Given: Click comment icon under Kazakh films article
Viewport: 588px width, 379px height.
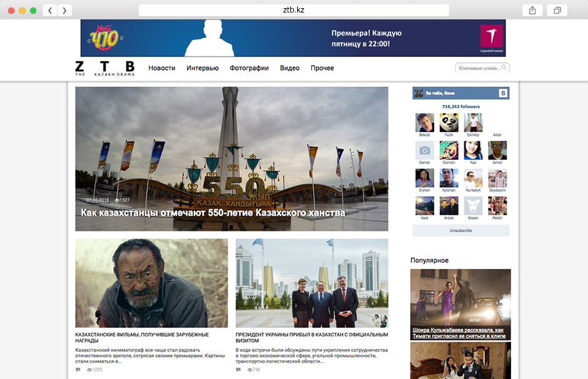Looking at the screenshot, I should [x=78, y=370].
